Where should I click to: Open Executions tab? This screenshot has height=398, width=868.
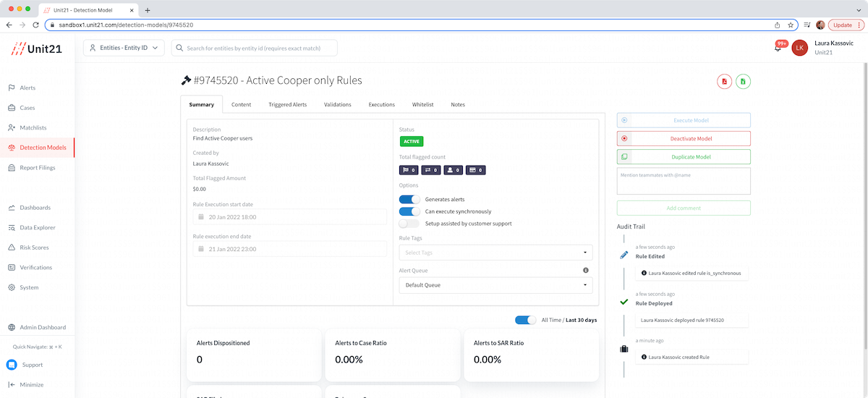(x=382, y=105)
